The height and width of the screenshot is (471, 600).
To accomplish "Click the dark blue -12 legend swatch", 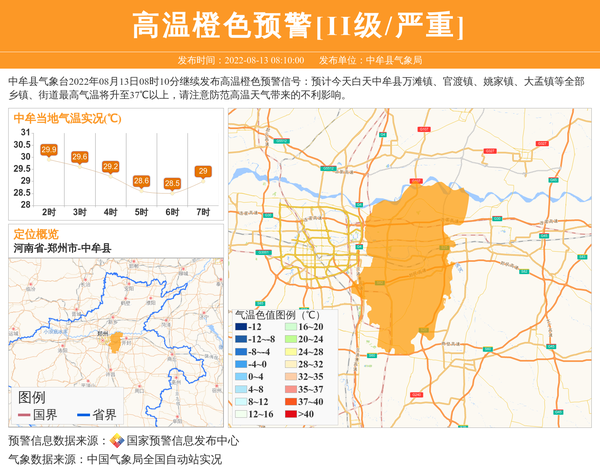I will tap(242, 327).
